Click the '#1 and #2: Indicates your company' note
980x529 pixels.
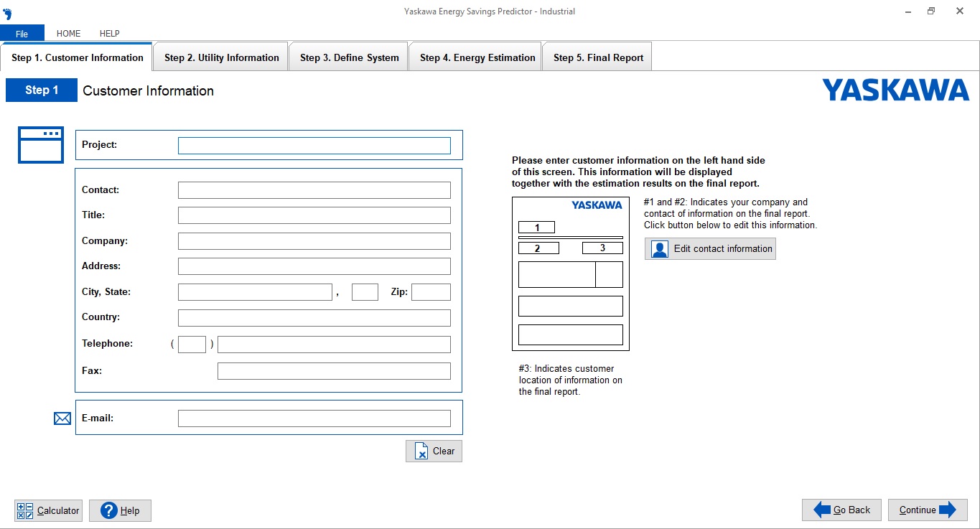730,214
